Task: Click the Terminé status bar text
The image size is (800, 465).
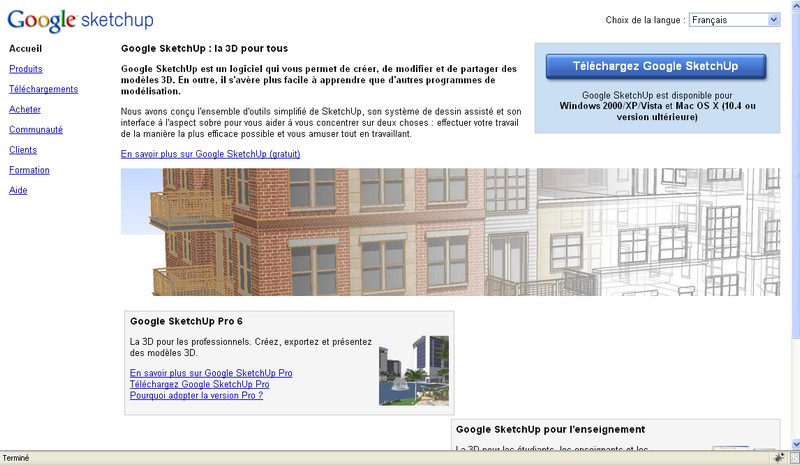Action: tap(16, 458)
